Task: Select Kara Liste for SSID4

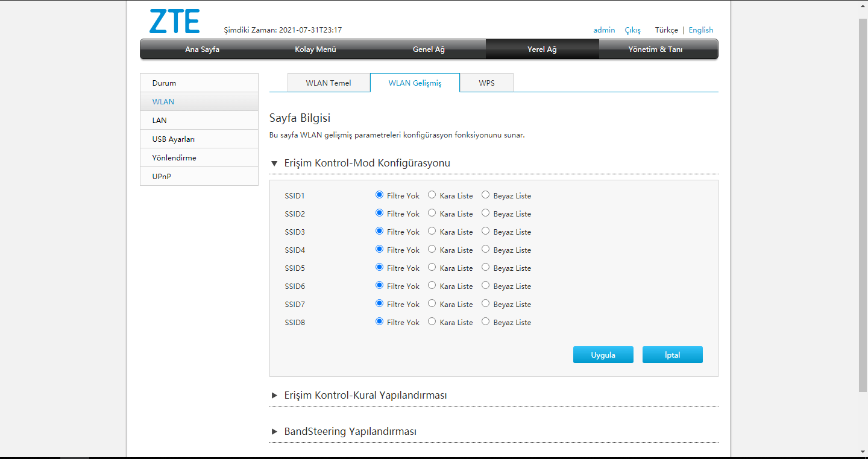Action: (432, 249)
